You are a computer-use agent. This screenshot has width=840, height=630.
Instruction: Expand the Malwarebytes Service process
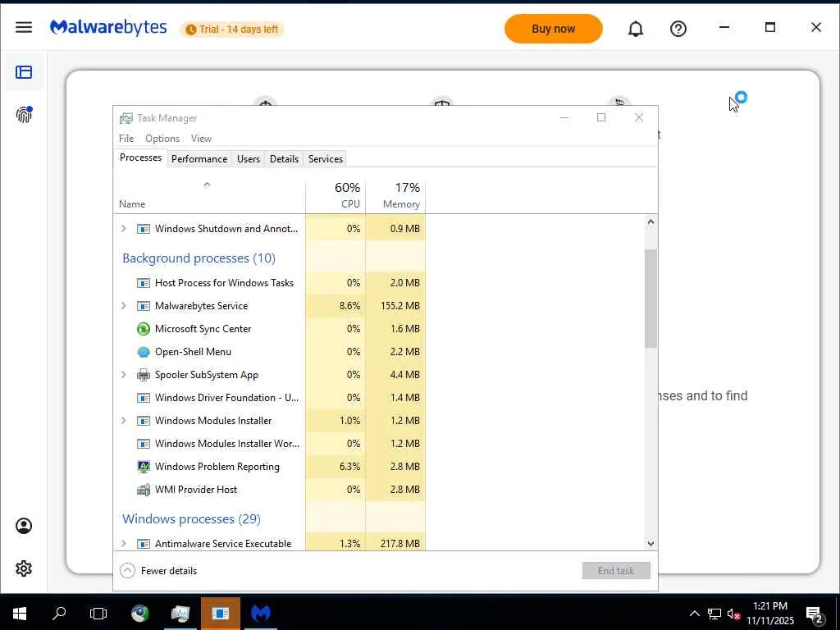point(124,305)
